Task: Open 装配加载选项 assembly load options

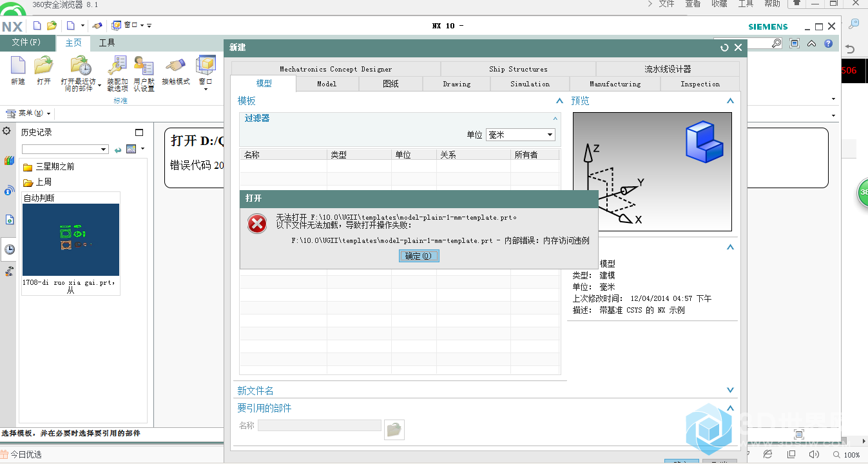Action: click(117, 66)
